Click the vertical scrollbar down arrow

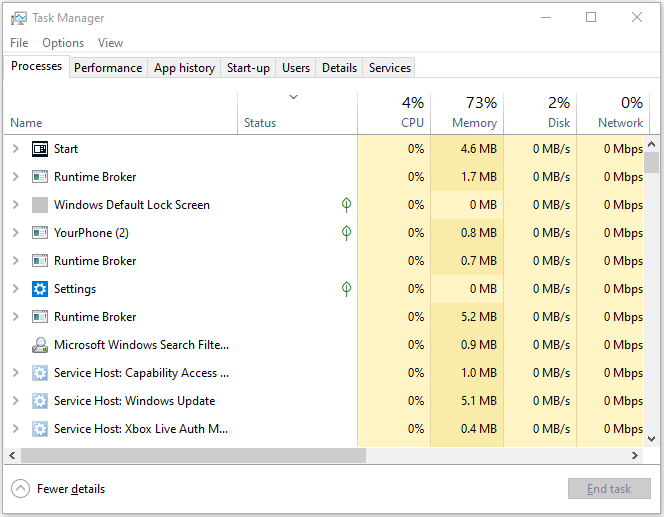point(652,439)
